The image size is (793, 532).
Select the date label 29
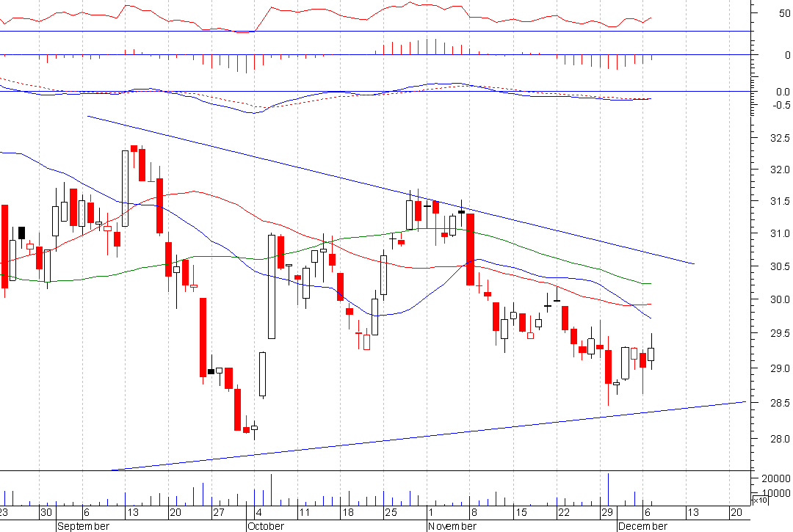pos(607,512)
